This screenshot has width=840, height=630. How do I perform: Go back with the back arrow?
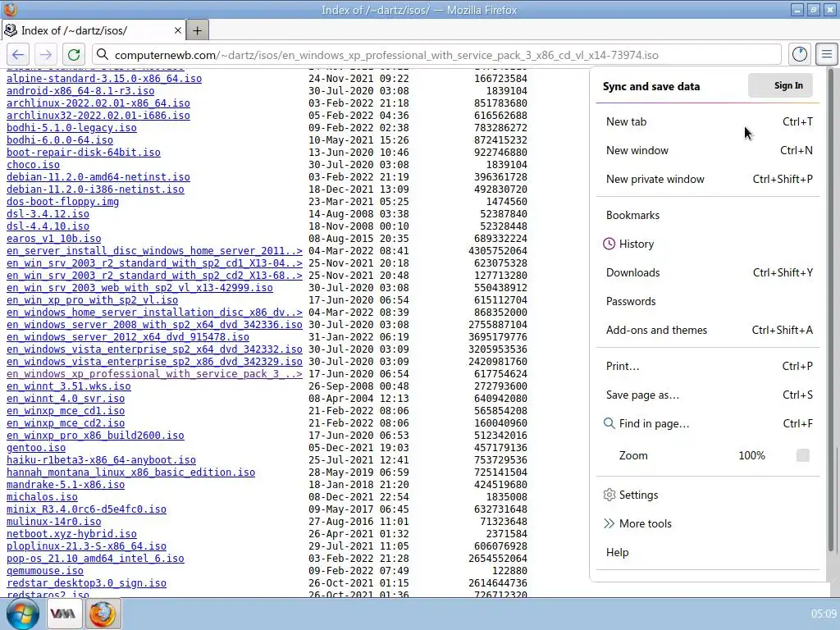(18, 55)
